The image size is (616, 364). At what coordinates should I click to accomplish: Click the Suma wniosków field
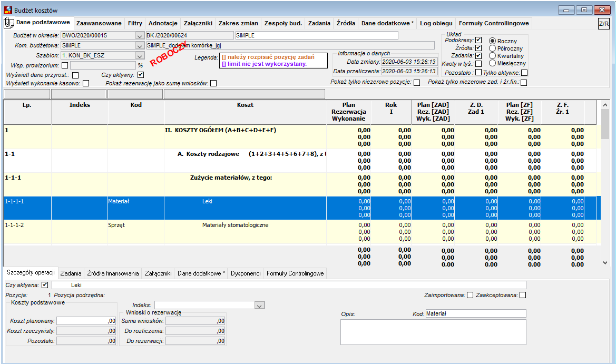click(x=195, y=321)
